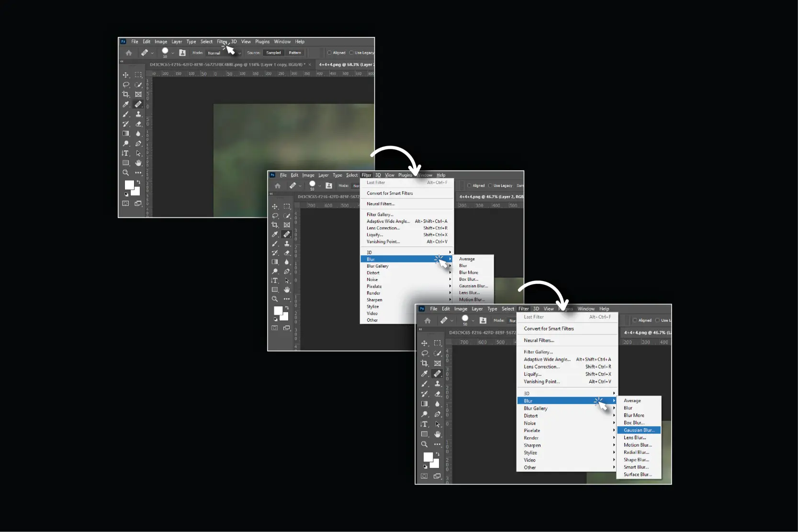
Task: Click foreground color swatch in bottom-right window
Action: [428, 457]
